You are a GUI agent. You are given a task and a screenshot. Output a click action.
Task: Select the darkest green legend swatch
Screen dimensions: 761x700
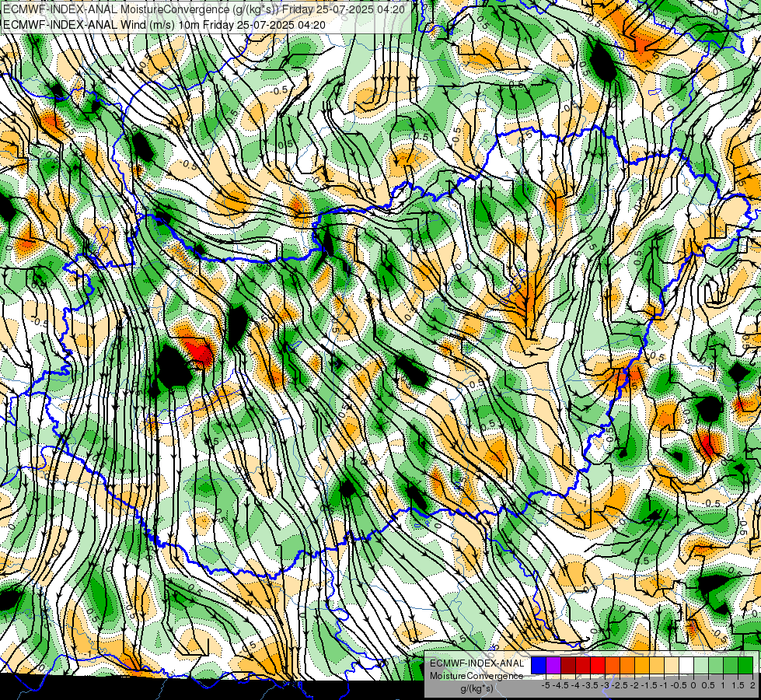point(745,665)
